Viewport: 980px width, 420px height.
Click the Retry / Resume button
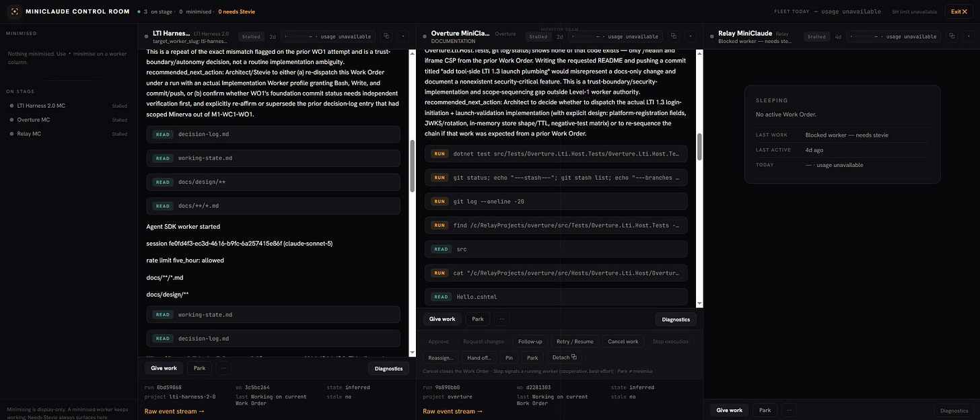coord(575,341)
